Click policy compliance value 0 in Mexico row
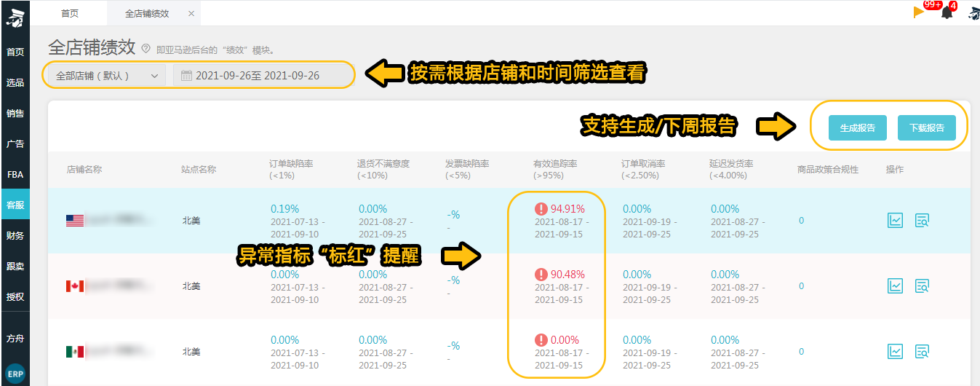Screen dimensions: 980x386 (x=802, y=351)
